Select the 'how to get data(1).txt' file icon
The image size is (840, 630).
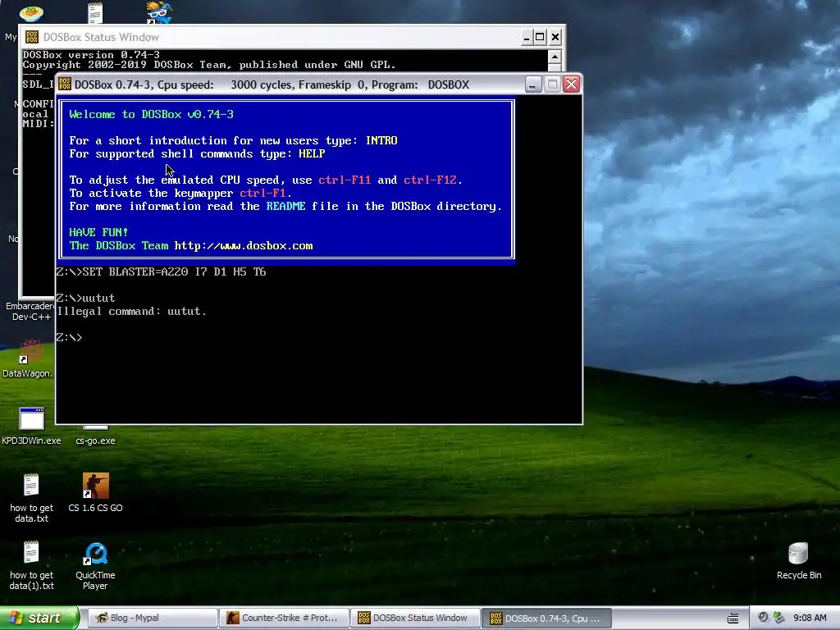tap(31, 552)
